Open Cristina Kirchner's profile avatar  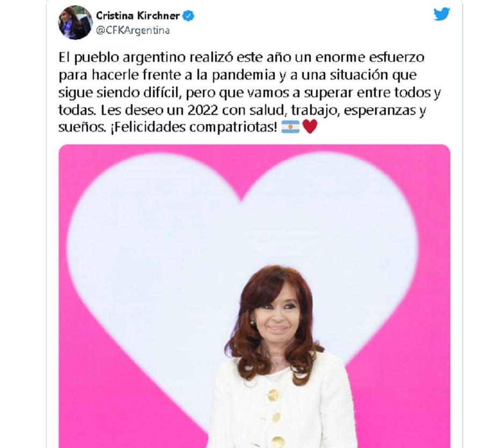(x=75, y=23)
